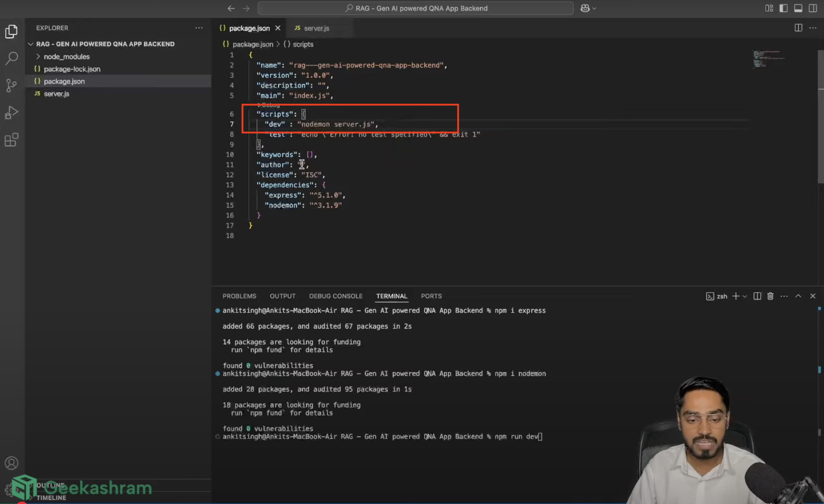Expand the TIMELINE section
Screen dimensions: 824x504
pos(51,498)
